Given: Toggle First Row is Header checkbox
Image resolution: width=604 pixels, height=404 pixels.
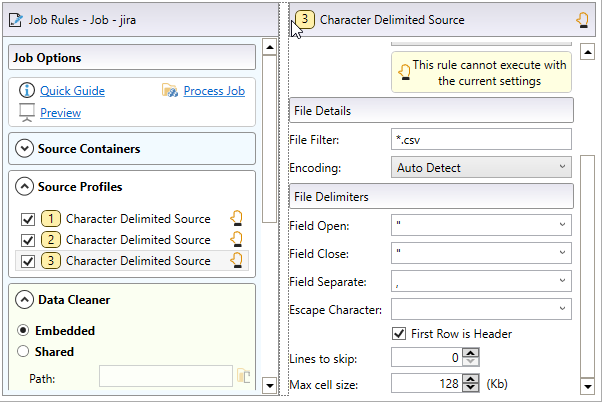Looking at the screenshot, I should coord(399,333).
